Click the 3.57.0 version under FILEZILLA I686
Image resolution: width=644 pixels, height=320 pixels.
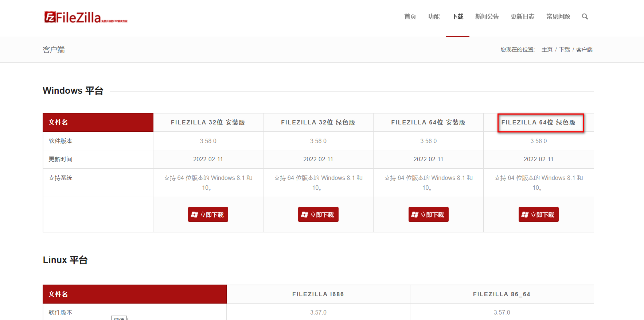tap(318, 313)
